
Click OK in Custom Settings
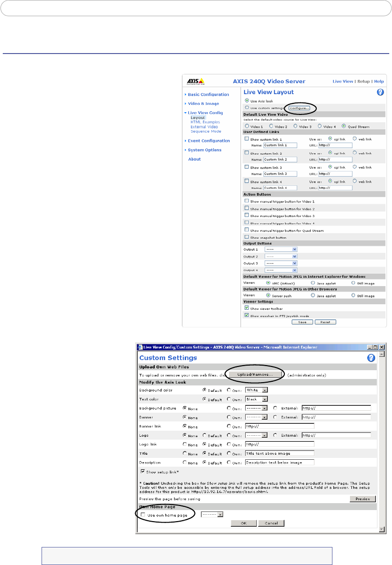[x=244, y=523]
